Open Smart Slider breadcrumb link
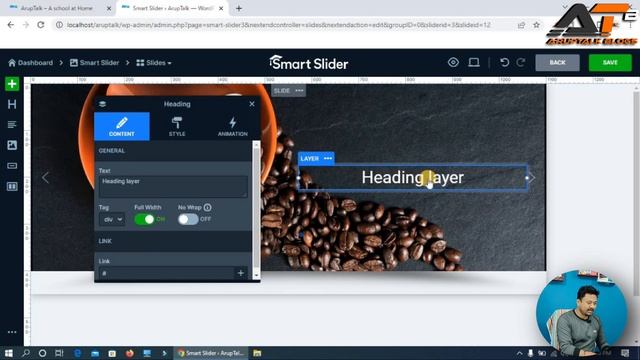The image size is (640, 360). (94, 63)
